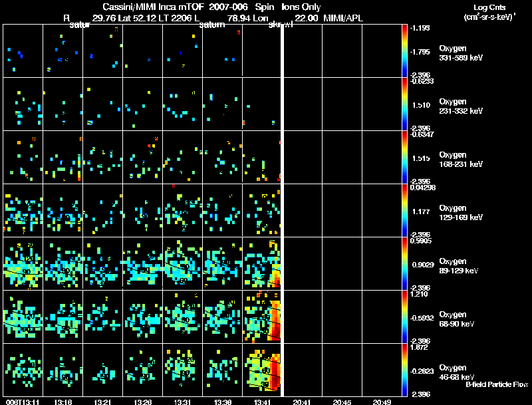Click the 89-129 keV image at 13:11
Viewport: 532px width, 405px height.
click(23, 263)
